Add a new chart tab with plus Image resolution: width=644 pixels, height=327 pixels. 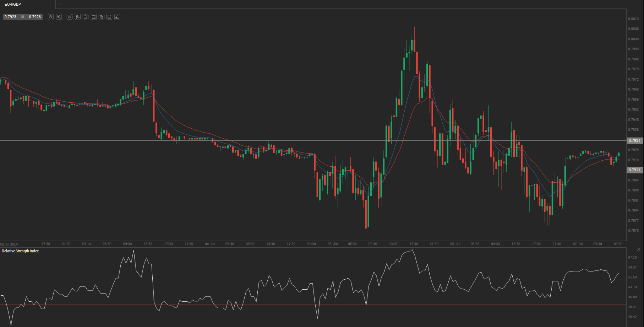60,4
